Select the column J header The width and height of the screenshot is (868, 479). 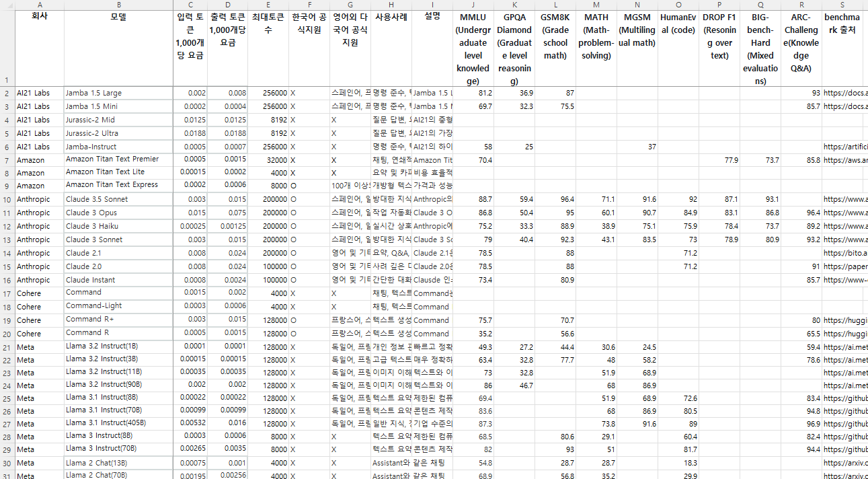pos(473,5)
